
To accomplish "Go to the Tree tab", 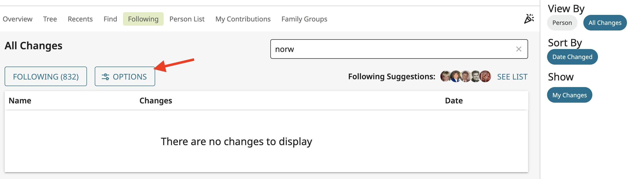I will 50,19.
